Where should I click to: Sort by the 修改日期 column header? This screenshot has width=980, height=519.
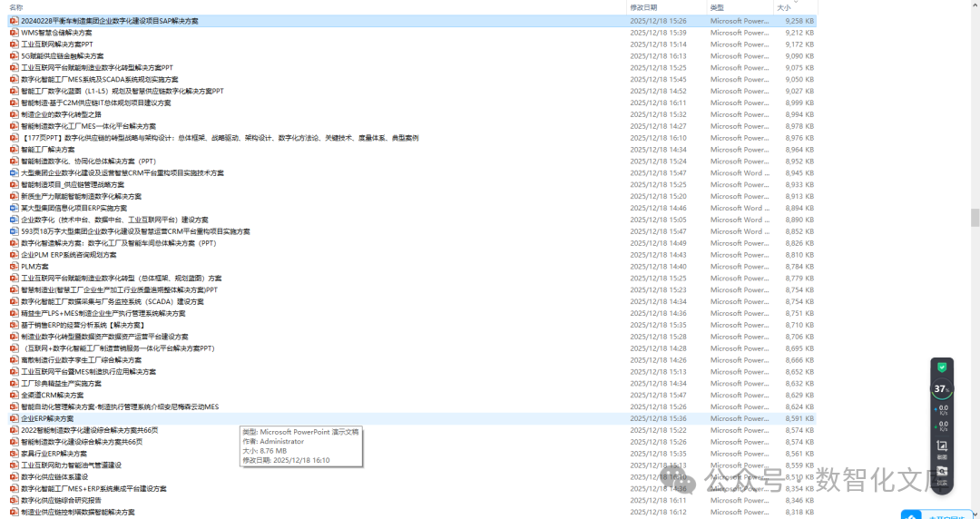pyautogui.click(x=643, y=7)
